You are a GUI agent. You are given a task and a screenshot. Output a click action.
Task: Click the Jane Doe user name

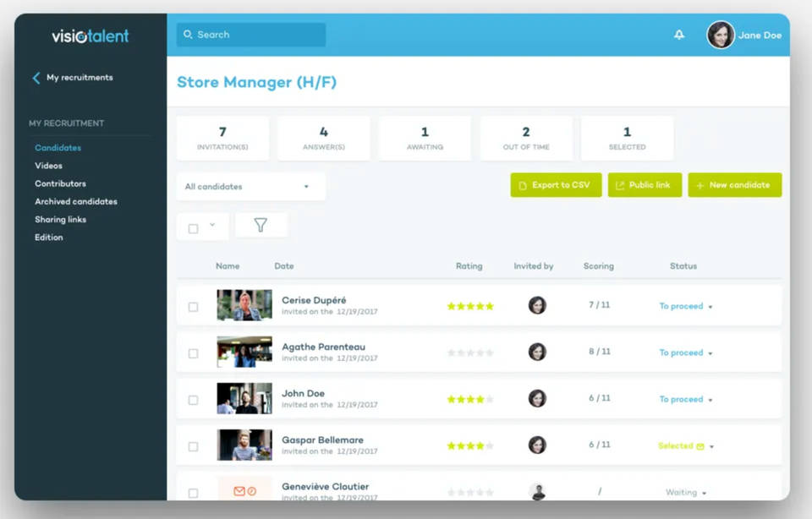point(760,36)
